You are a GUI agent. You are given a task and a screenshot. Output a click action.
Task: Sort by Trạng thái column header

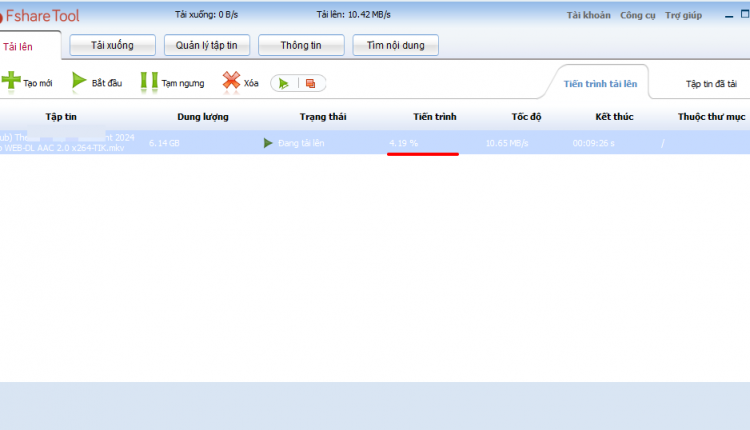coord(323,117)
